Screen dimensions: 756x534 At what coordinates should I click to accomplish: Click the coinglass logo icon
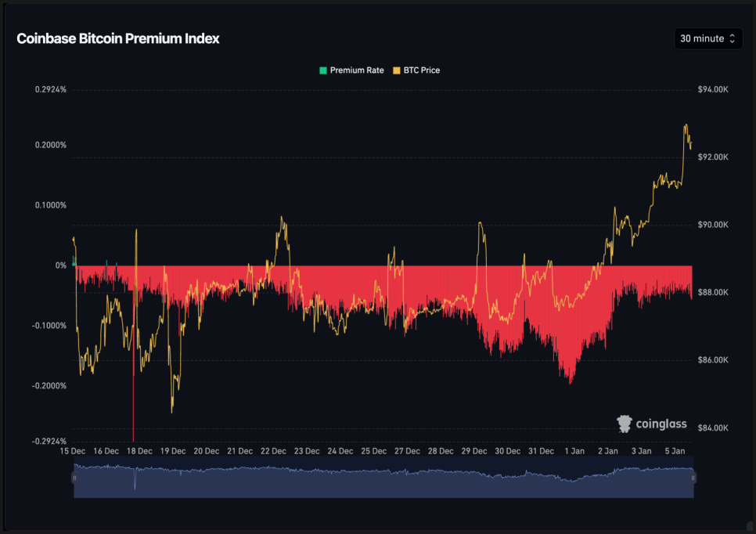coord(625,424)
